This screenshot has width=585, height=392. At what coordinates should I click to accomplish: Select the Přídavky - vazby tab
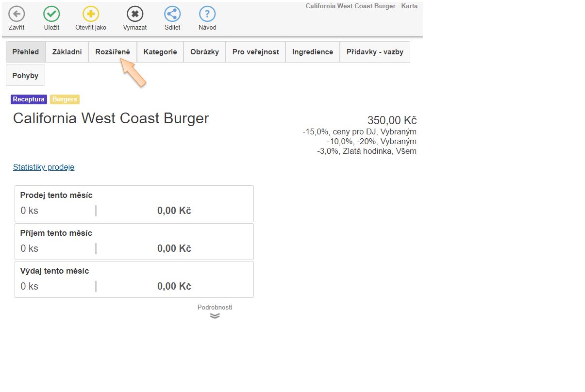pos(375,52)
